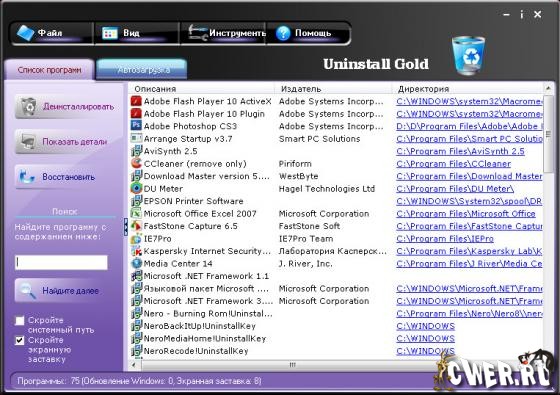The image size is (560, 395).
Task: Click the horizontal scrollbar thumb
Action: point(291,365)
